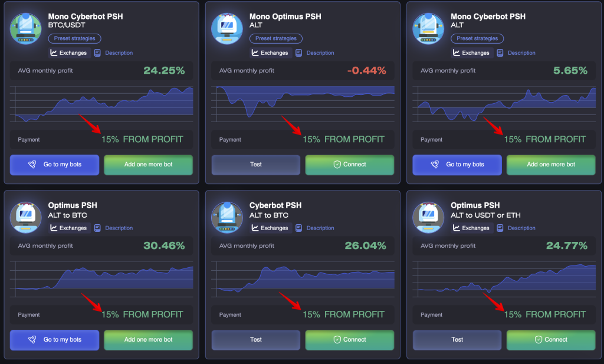Viewport: 604px width, 364px height.
Task: Open Preset strategies for Mono Cyberbot PSH BTC/USDT
Action: [75, 38]
